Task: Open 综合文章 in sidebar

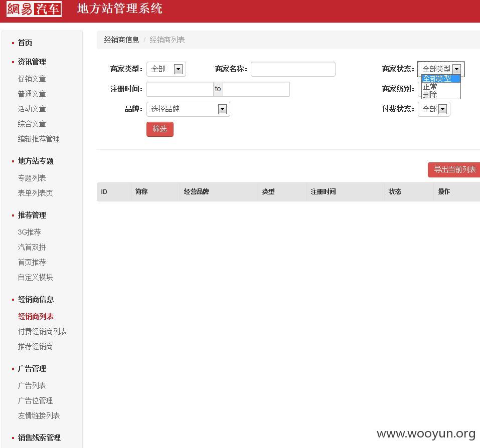Action: 32,124
